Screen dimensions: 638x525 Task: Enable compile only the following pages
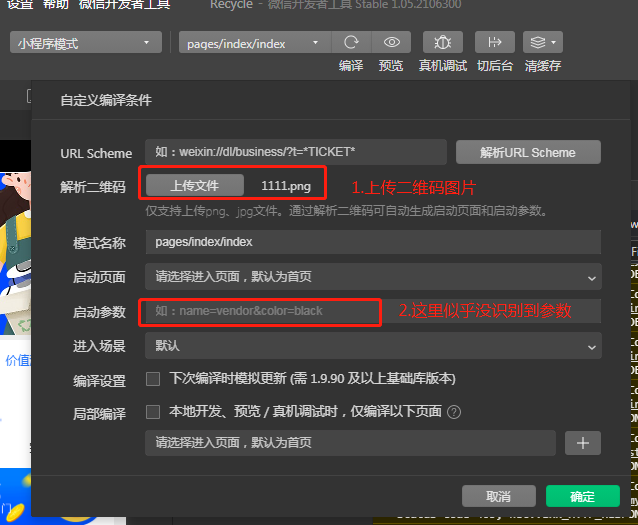153,412
